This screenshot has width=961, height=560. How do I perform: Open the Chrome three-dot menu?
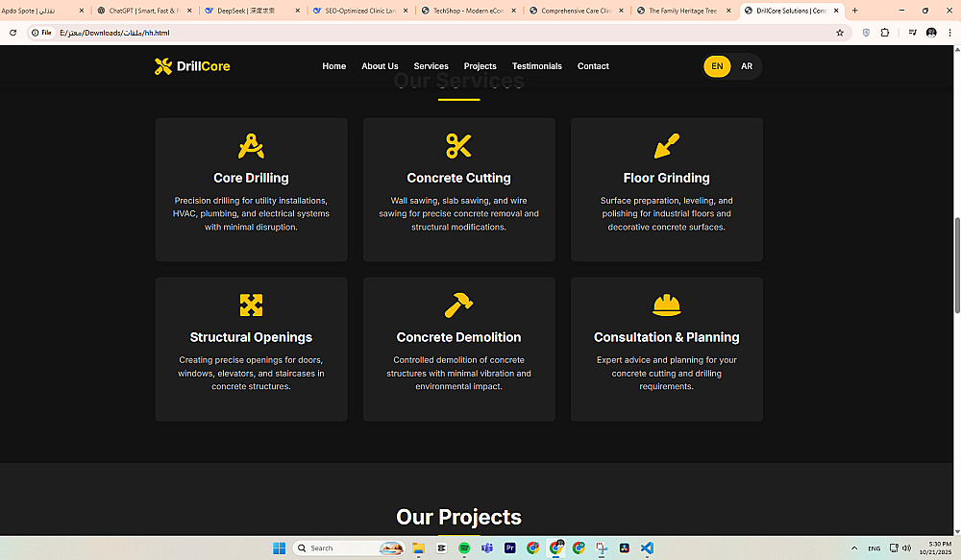(x=949, y=33)
